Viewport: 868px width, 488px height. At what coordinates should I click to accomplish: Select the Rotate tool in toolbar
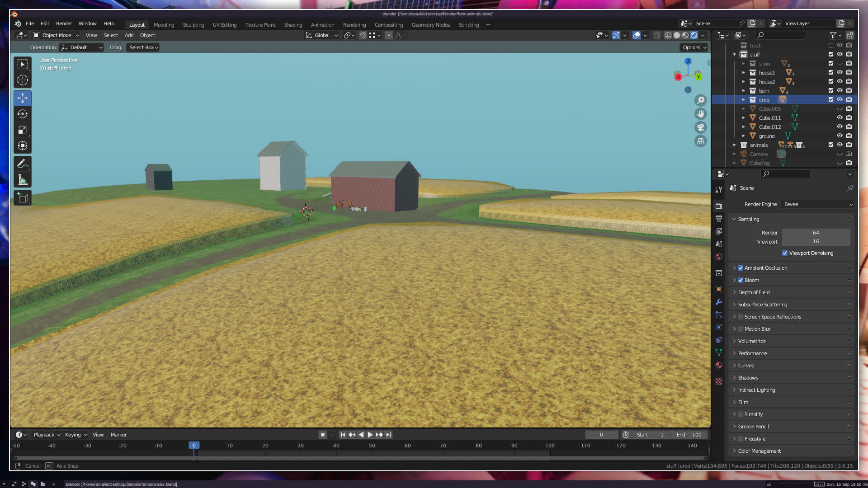click(x=22, y=114)
